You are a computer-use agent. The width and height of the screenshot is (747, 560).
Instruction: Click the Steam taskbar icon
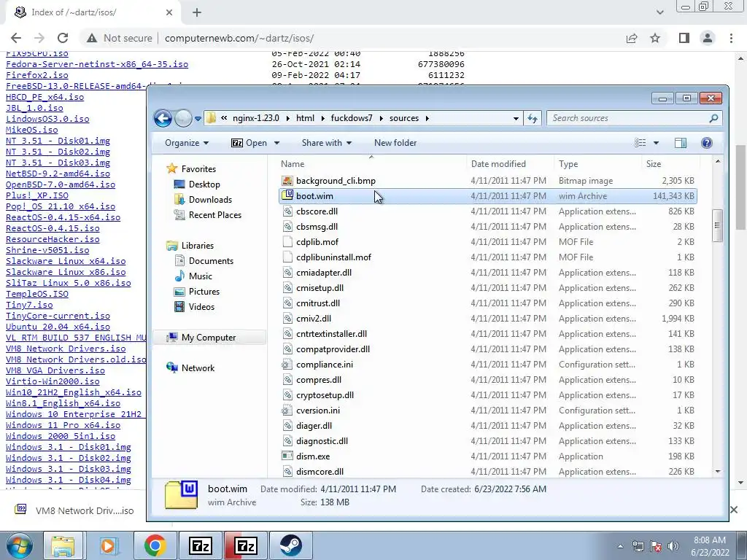[x=290, y=545]
